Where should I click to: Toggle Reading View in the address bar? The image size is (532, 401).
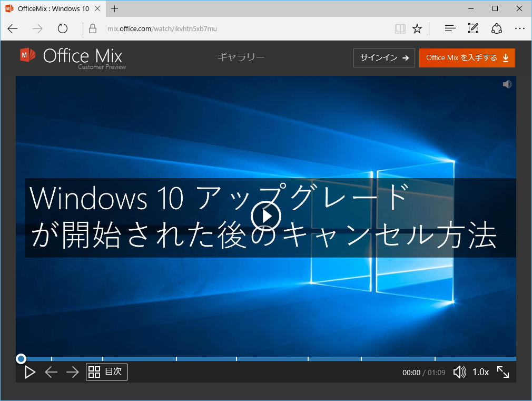click(x=400, y=28)
